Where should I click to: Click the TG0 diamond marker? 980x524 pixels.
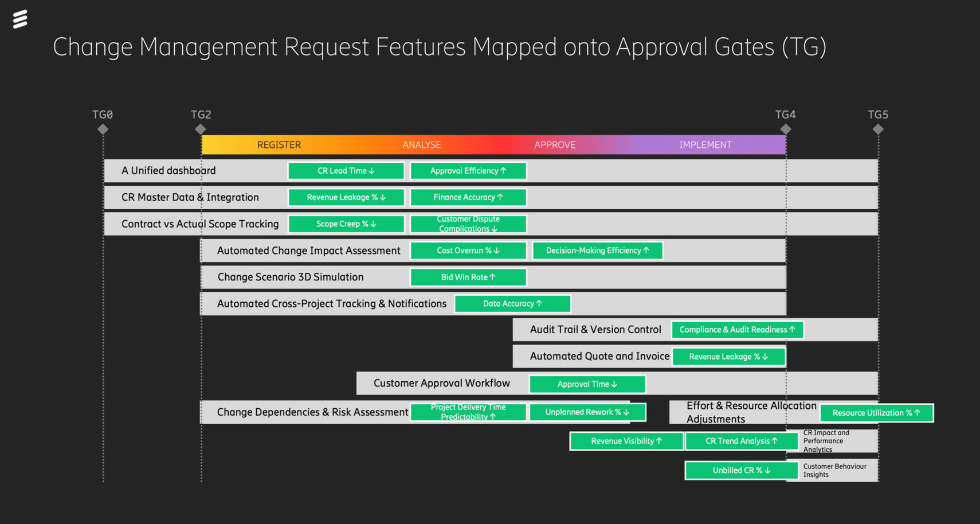click(x=103, y=129)
